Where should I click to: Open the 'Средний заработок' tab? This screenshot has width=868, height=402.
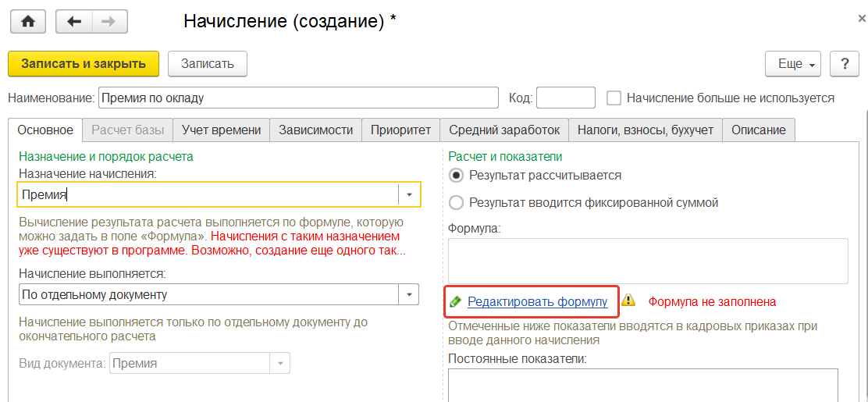(x=504, y=130)
